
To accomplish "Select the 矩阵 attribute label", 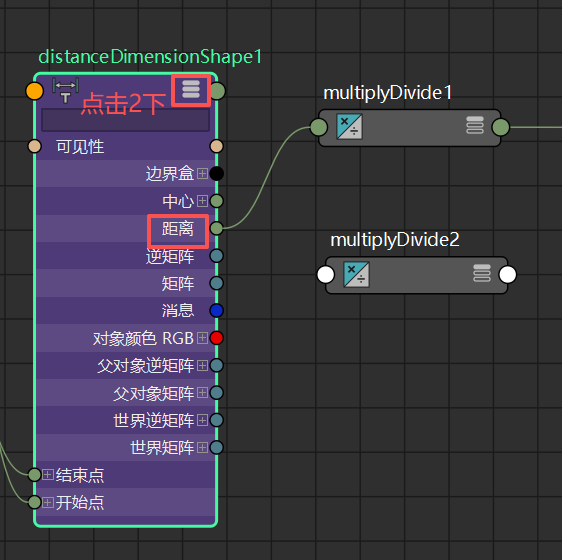I will click(178, 283).
